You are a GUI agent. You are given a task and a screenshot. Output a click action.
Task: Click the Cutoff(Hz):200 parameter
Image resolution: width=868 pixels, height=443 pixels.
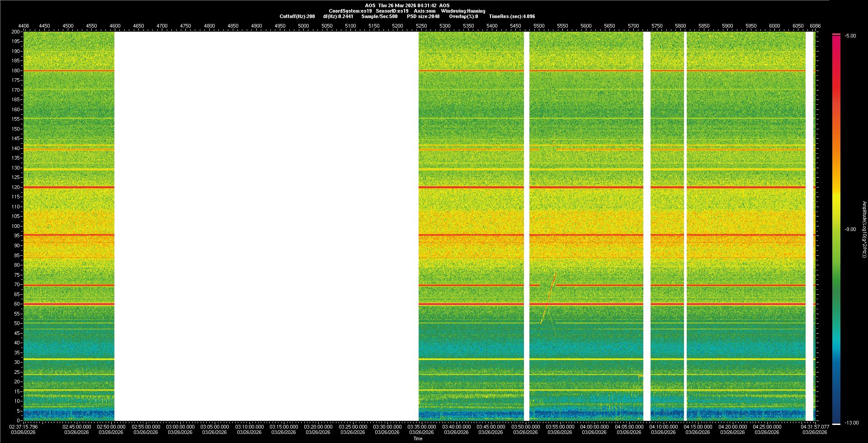(297, 16)
